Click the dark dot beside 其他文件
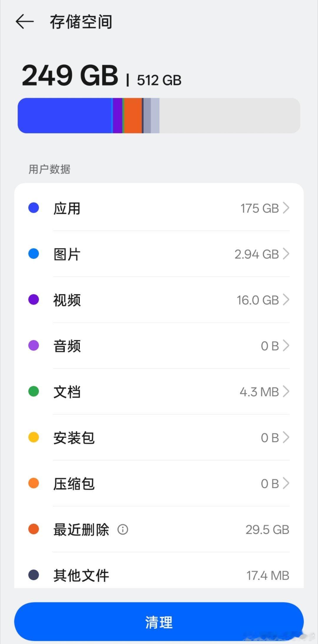The height and width of the screenshot is (644, 318). (x=34, y=575)
